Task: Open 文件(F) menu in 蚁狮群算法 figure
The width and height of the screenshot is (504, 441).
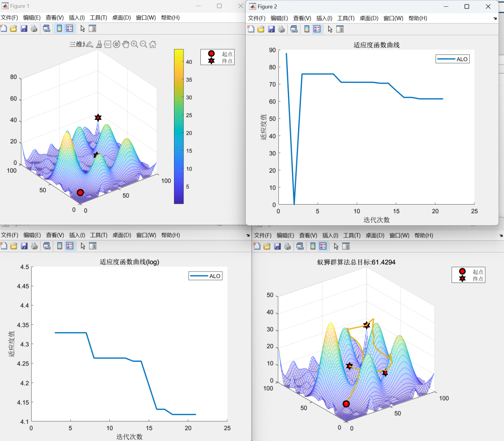Action: (x=263, y=236)
